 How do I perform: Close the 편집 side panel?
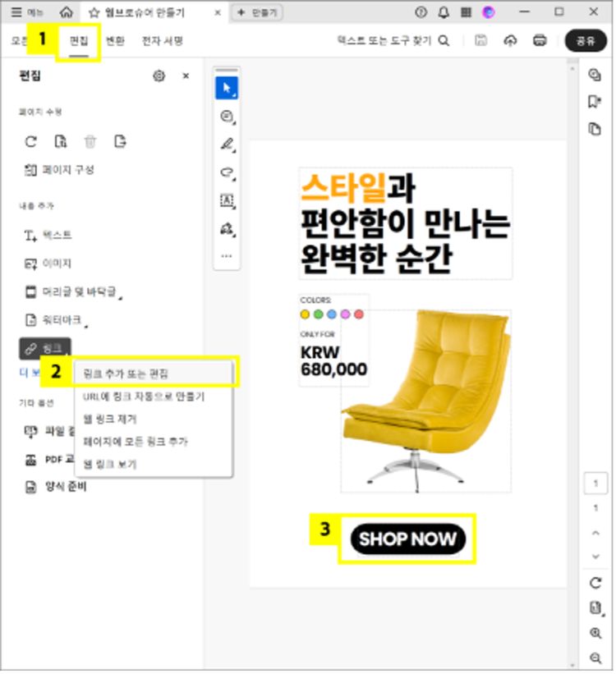pos(186,76)
